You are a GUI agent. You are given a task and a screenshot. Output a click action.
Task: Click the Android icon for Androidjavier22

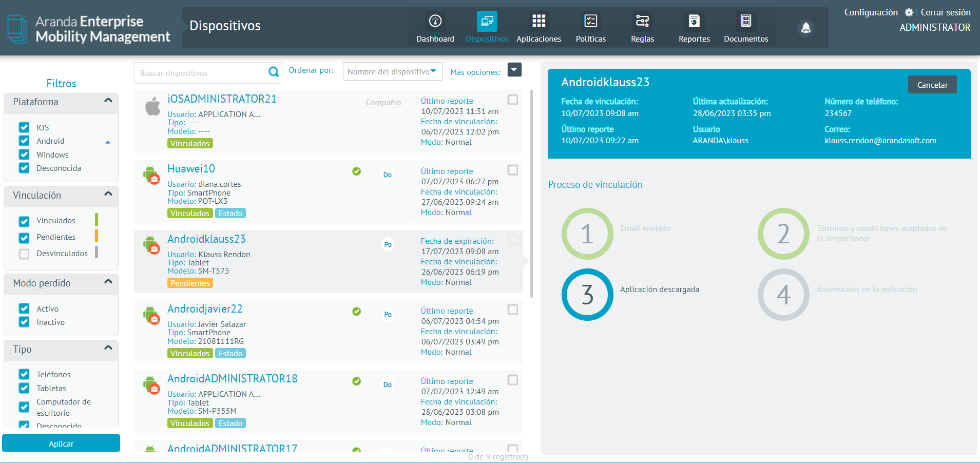click(151, 315)
